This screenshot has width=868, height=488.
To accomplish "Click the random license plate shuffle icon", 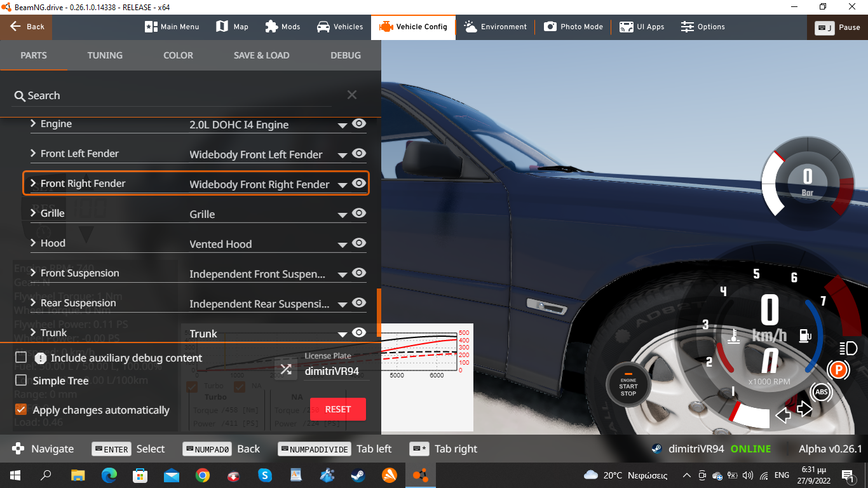I will [x=286, y=369].
